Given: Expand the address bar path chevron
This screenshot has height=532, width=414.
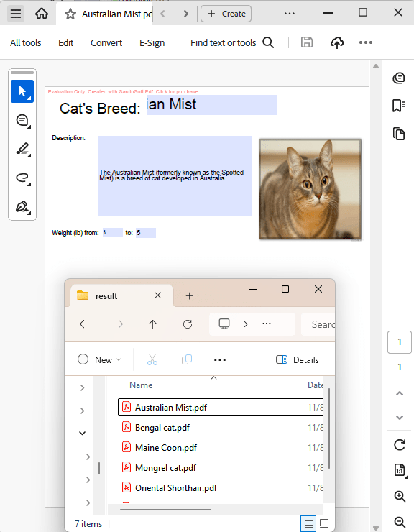Looking at the screenshot, I should [246, 324].
